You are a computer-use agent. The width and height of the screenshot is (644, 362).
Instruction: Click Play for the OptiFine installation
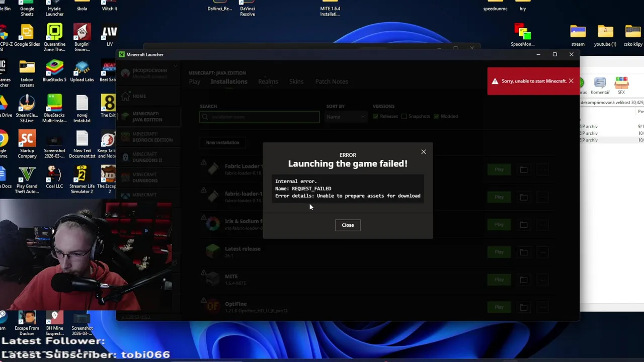(499, 307)
